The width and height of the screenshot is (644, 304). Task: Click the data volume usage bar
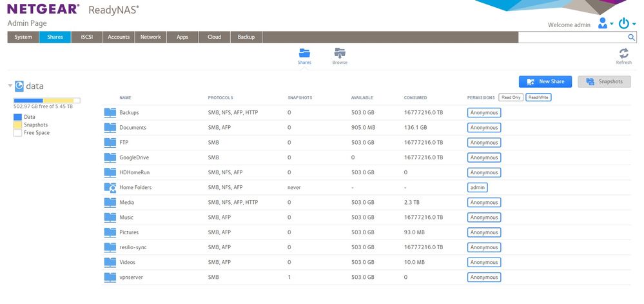coord(47,101)
